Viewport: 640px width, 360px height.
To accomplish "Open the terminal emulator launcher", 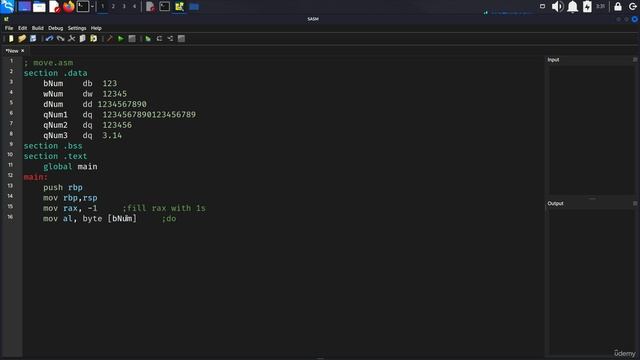I will coord(83,7).
